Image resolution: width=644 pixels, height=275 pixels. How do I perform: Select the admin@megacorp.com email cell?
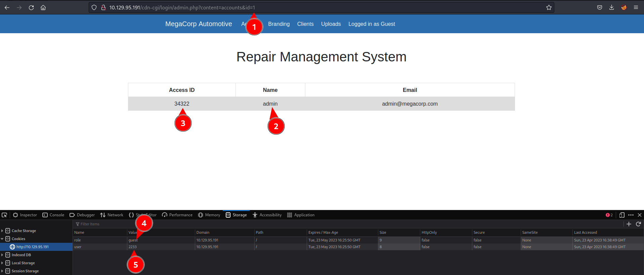pos(410,104)
